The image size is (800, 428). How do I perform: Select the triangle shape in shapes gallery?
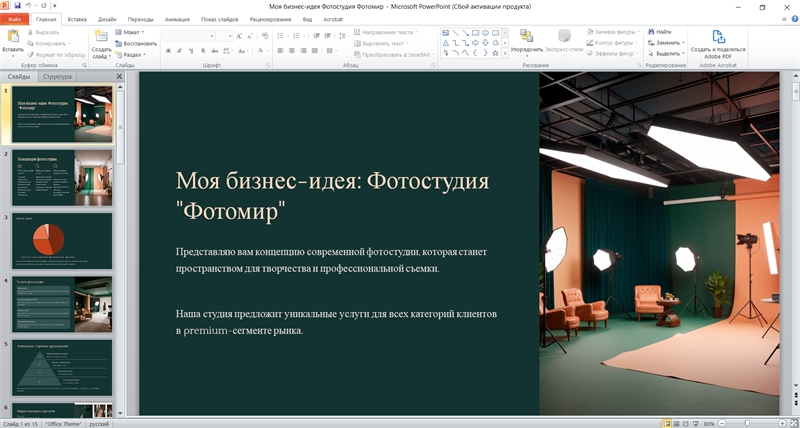click(445, 43)
